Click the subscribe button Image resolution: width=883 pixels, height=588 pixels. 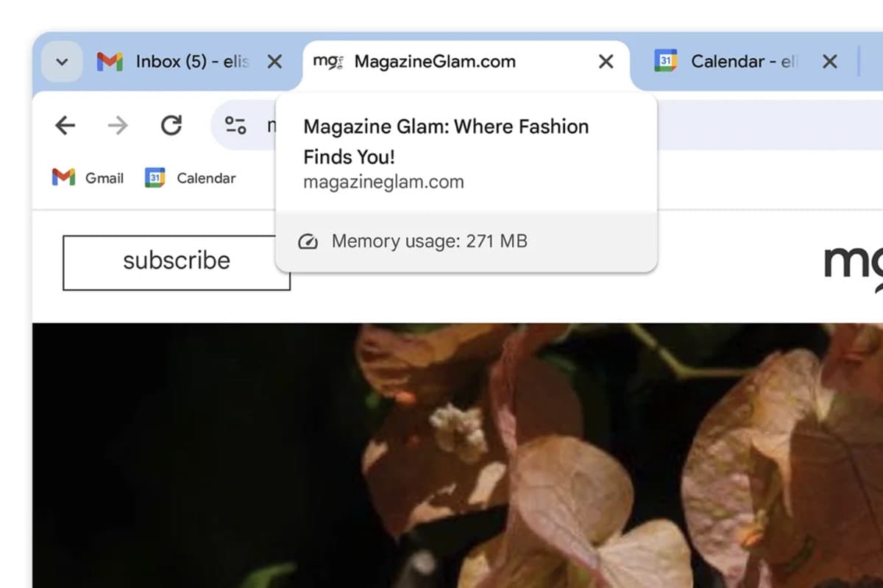[x=176, y=261]
